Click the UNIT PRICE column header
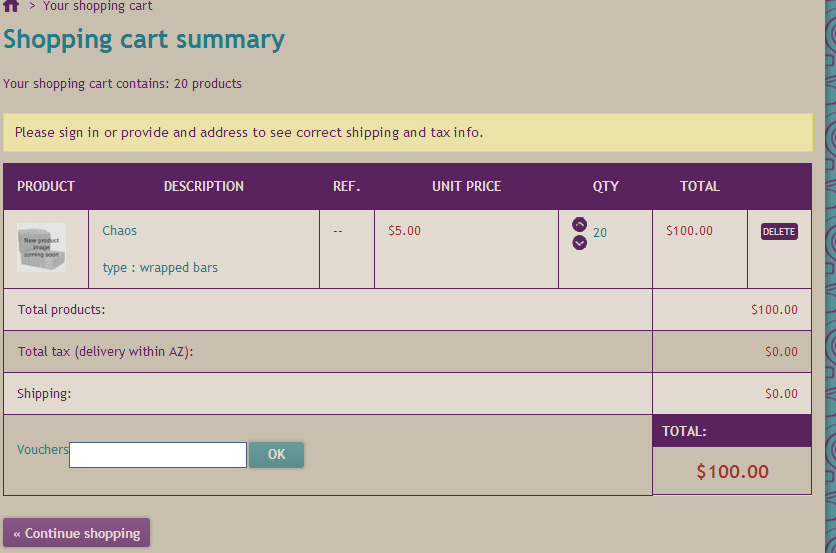This screenshot has height=553, width=836. 466,186
